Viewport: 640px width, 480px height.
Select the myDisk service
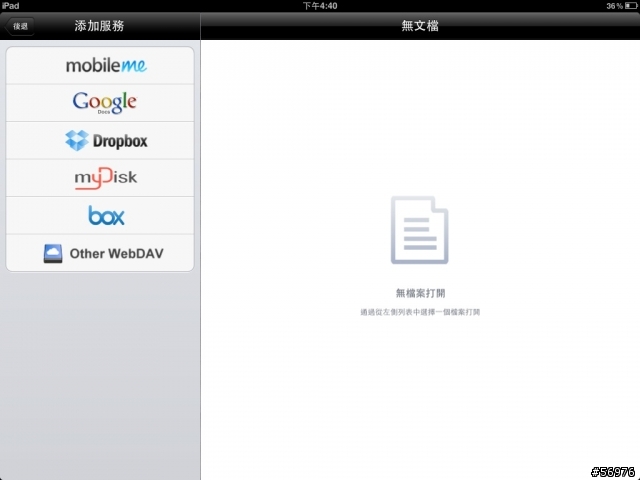pyautogui.click(x=100, y=178)
